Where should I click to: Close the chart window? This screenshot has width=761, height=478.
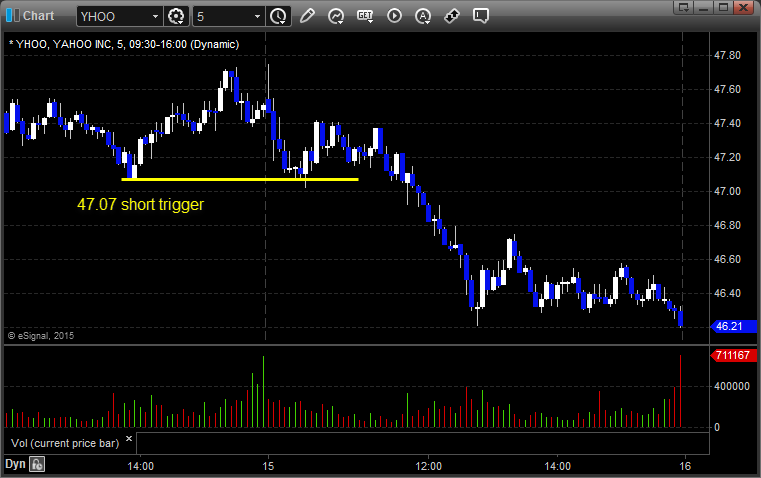tap(743, 7)
